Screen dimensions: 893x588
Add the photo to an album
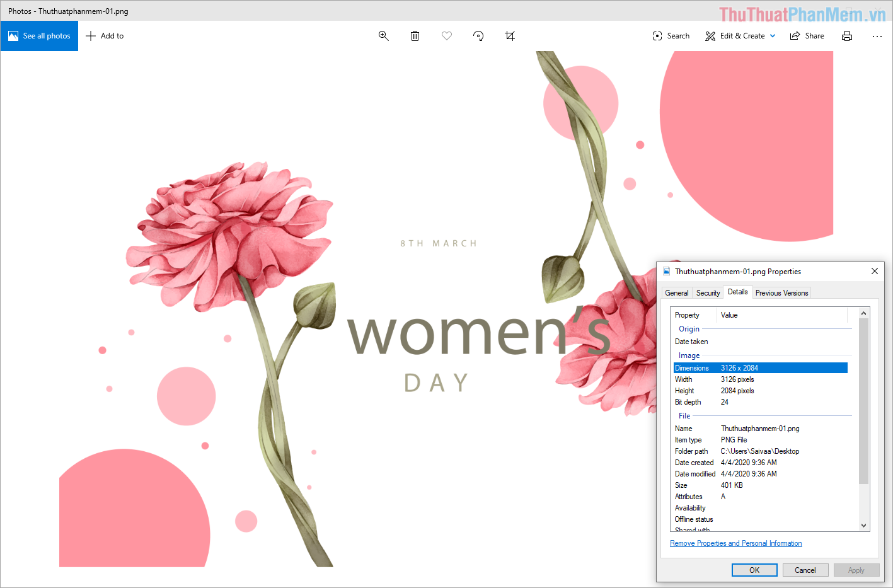tap(104, 36)
